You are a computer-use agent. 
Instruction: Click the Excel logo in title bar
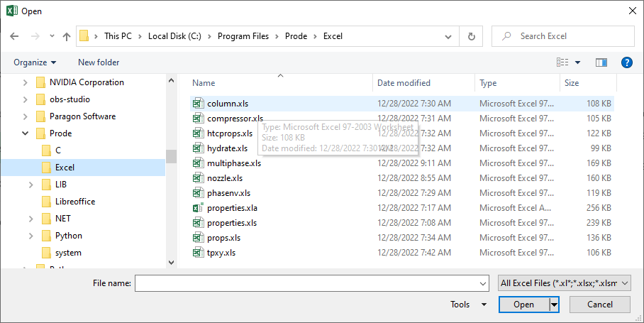point(12,11)
